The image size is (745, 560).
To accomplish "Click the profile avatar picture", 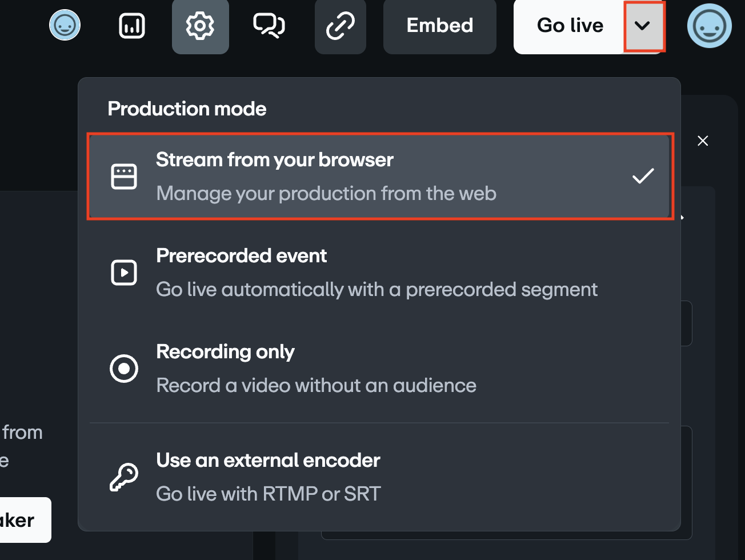I will [x=709, y=26].
